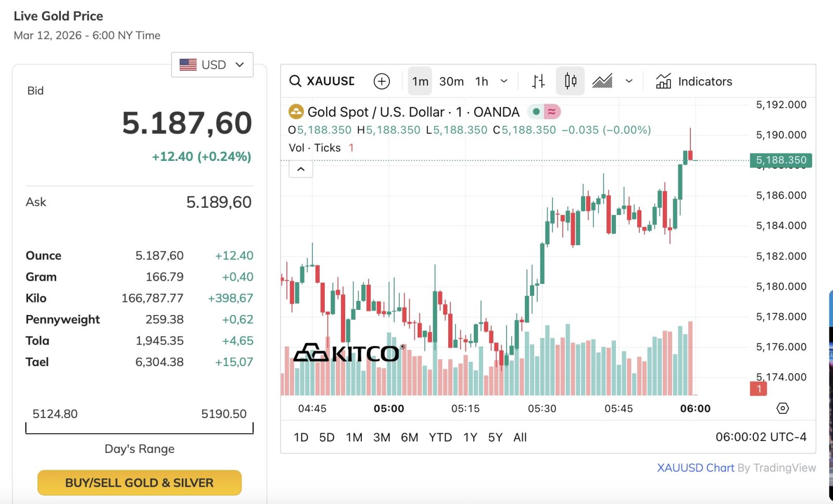Toggle the pink approximate data indicator

pos(552,112)
